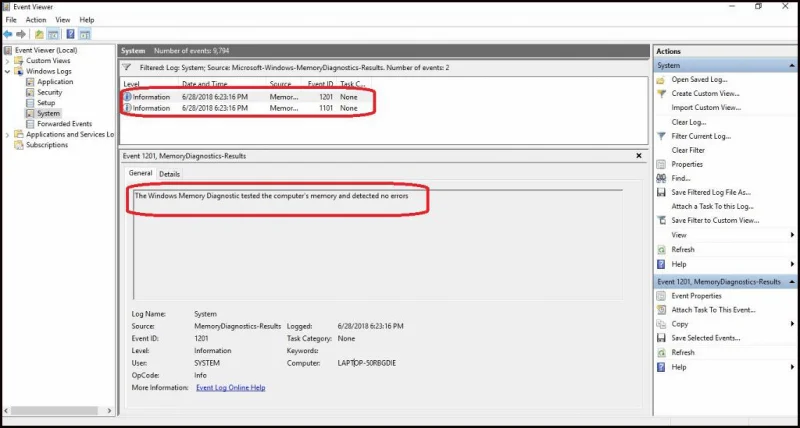
Task: Switch to the General tab
Action: (140, 173)
